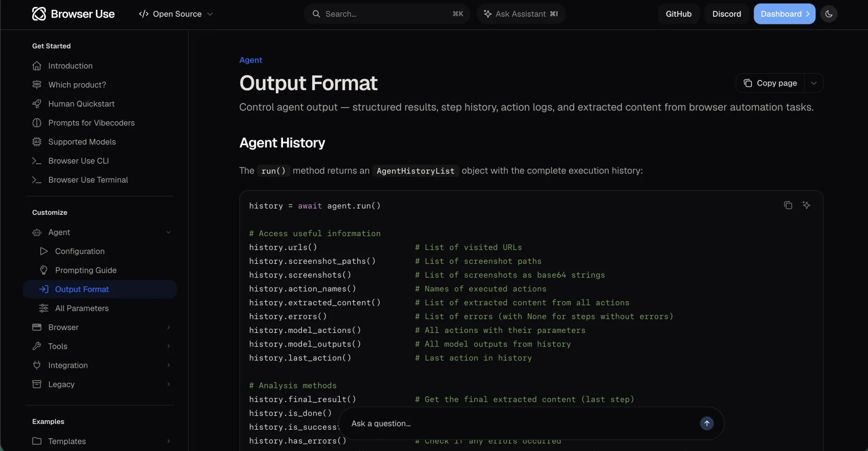This screenshot has height=451, width=868.
Task: Click the Prompting Guide lightbulb icon
Action: (x=44, y=271)
